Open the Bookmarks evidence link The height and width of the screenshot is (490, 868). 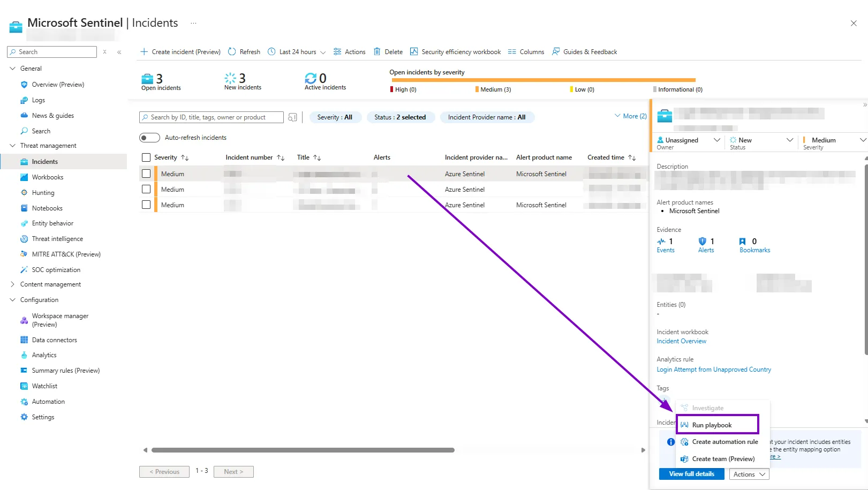click(x=754, y=250)
